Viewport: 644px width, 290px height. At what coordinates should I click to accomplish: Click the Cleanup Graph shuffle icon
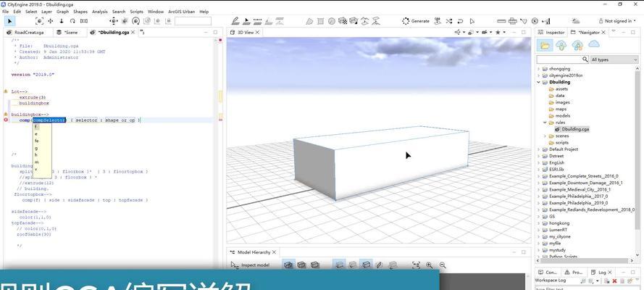pos(449,21)
